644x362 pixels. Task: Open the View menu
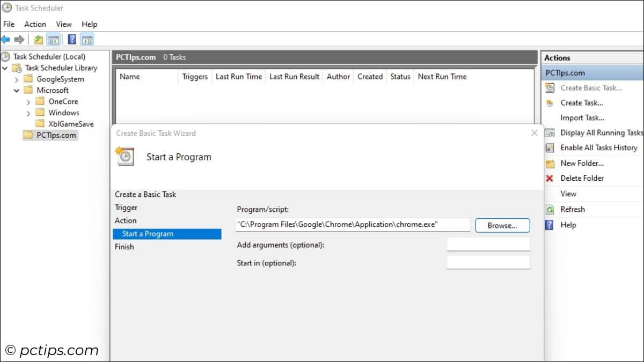tap(64, 24)
